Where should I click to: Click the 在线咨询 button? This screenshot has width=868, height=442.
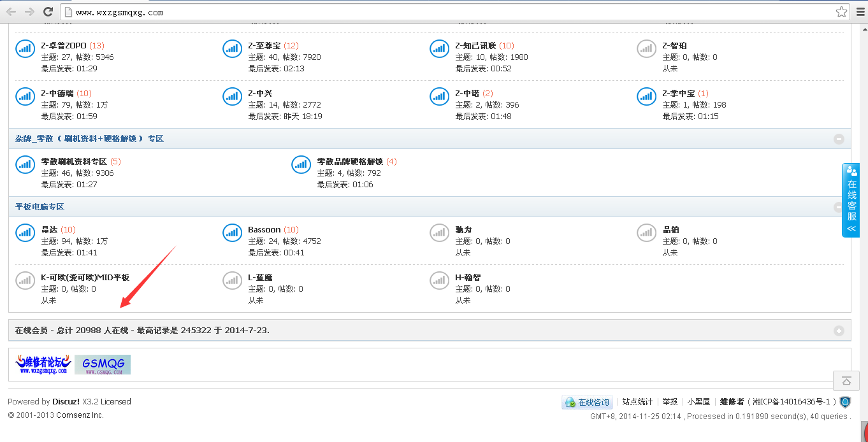(x=588, y=403)
